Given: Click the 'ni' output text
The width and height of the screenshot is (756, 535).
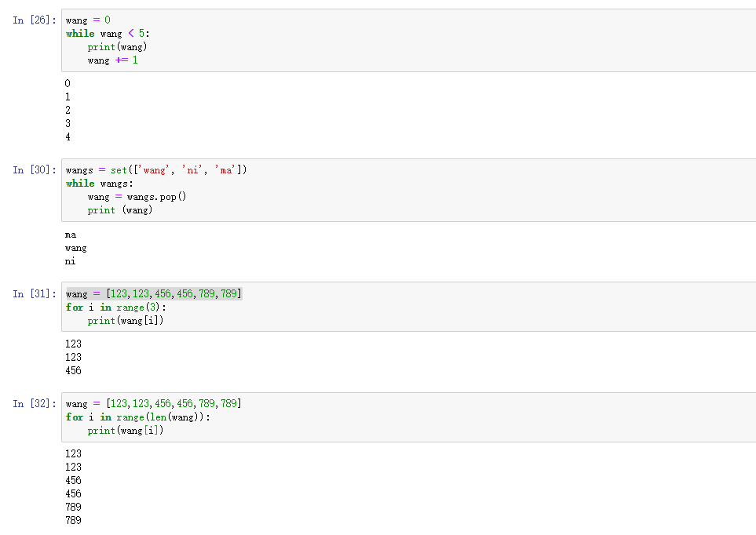Looking at the screenshot, I should point(71,261).
